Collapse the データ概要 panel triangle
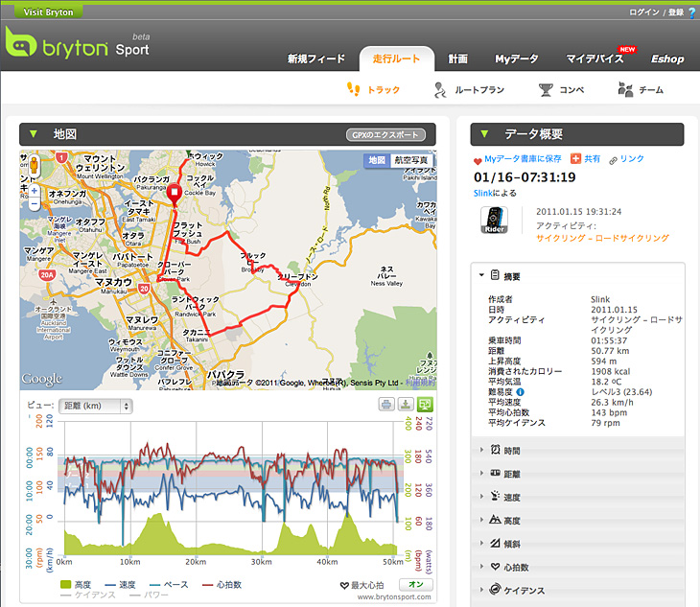 coord(484,134)
